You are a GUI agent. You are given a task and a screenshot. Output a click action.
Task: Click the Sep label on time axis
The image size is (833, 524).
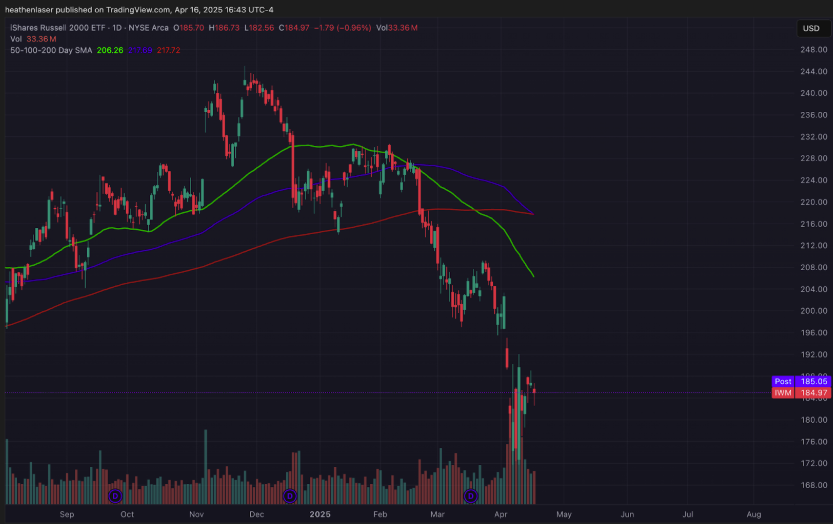click(x=67, y=513)
